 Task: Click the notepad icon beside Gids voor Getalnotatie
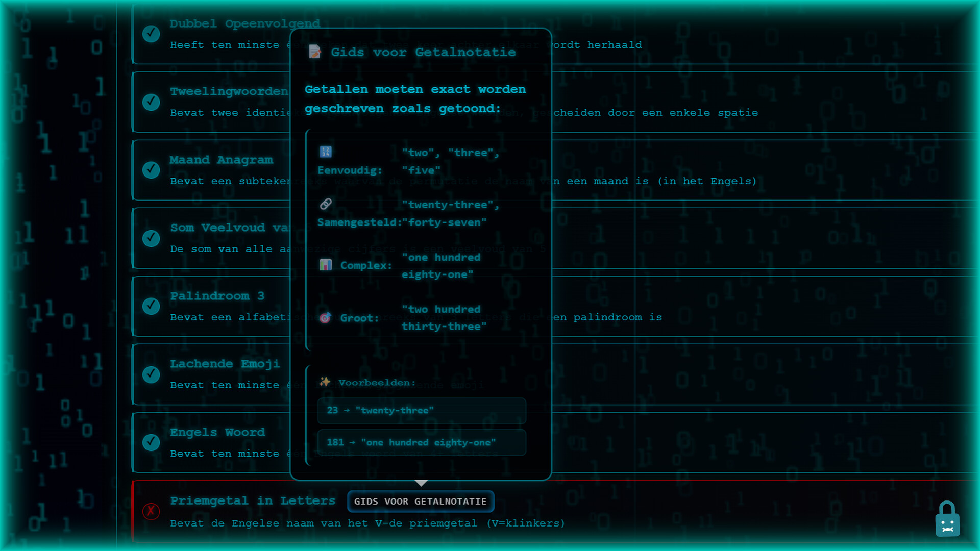point(315,52)
